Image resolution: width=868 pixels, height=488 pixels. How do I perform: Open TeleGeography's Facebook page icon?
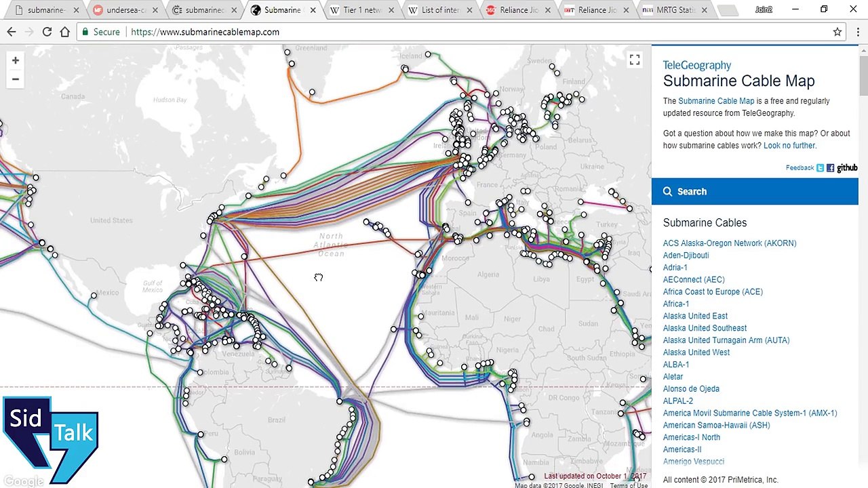pyautogui.click(x=830, y=168)
